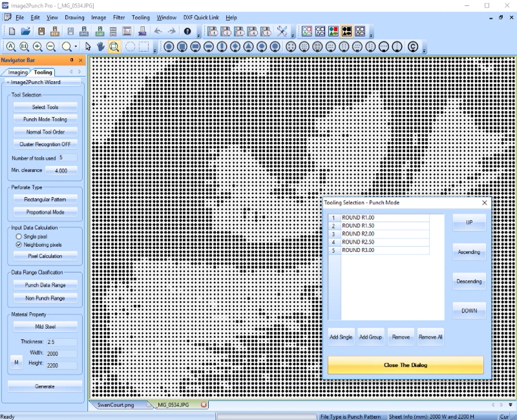Viewport: 517px width, 420px height.
Task: Select the Single pixel radio button
Action: [19, 236]
